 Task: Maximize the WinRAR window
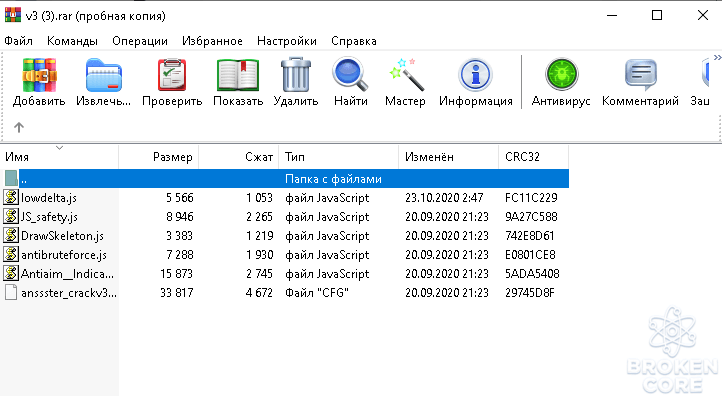click(657, 15)
